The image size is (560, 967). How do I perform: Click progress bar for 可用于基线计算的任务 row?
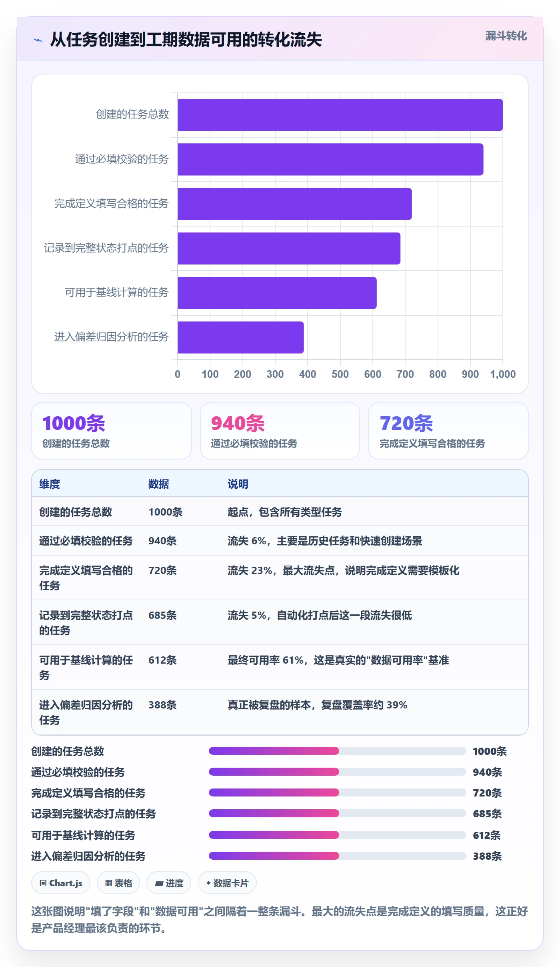(337, 835)
